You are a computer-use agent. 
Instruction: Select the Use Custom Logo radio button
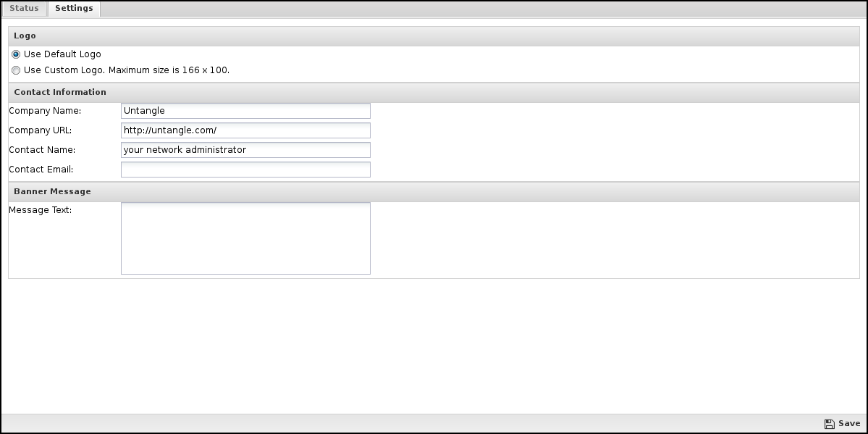coord(16,70)
